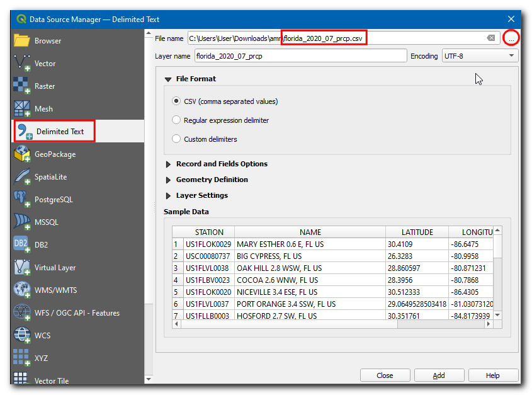Open the SpatiaLite source icon
This screenshot has width=532, height=395.
tap(22, 176)
